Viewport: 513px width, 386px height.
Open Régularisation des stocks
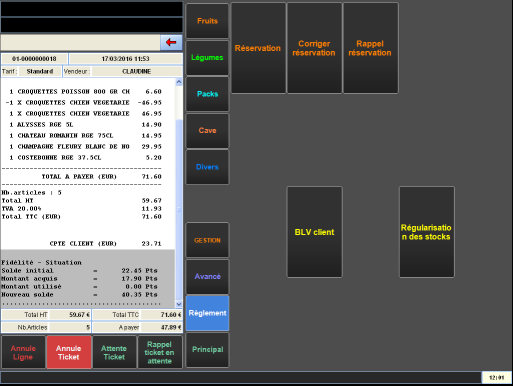(427, 232)
